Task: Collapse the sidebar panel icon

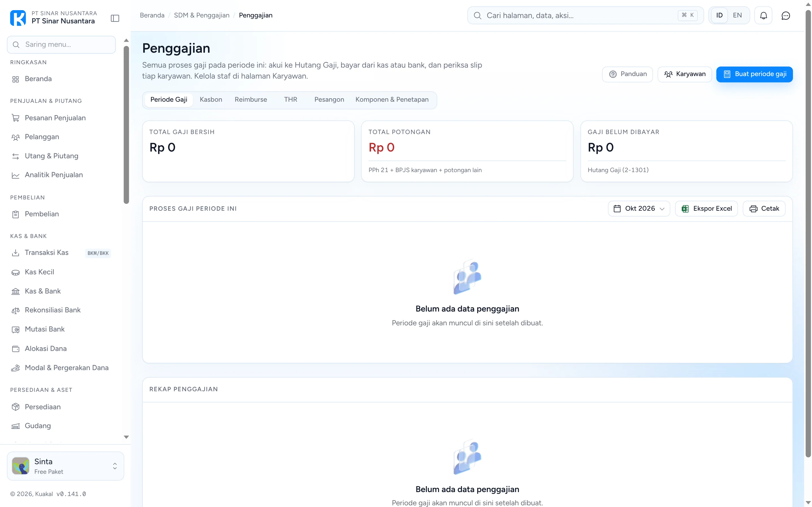Action: pyautogui.click(x=115, y=18)
